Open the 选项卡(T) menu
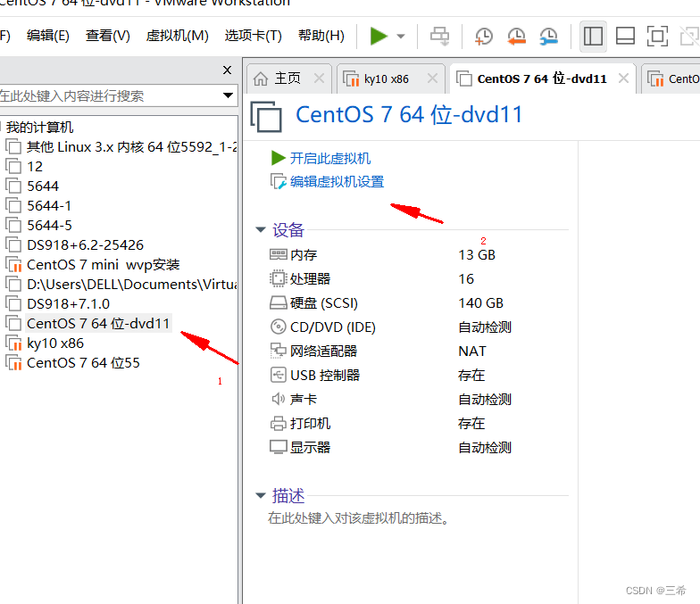 (x=254, y=36)
